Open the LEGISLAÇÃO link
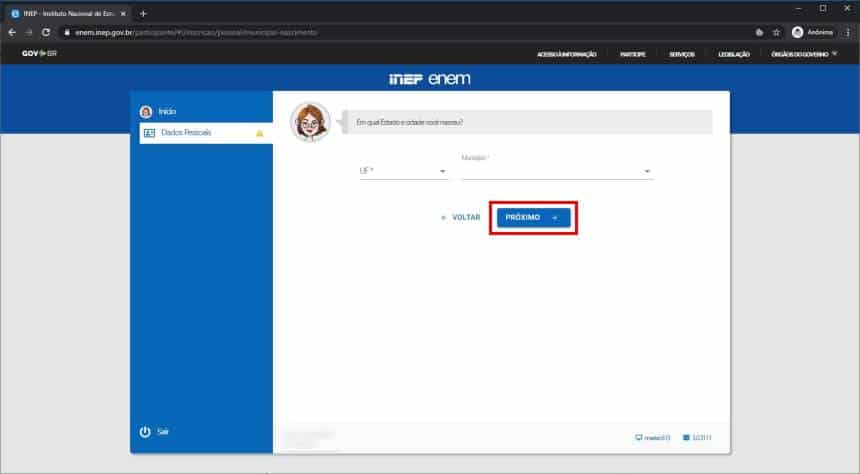Screen dimensions: 860x474 [734, 54]
